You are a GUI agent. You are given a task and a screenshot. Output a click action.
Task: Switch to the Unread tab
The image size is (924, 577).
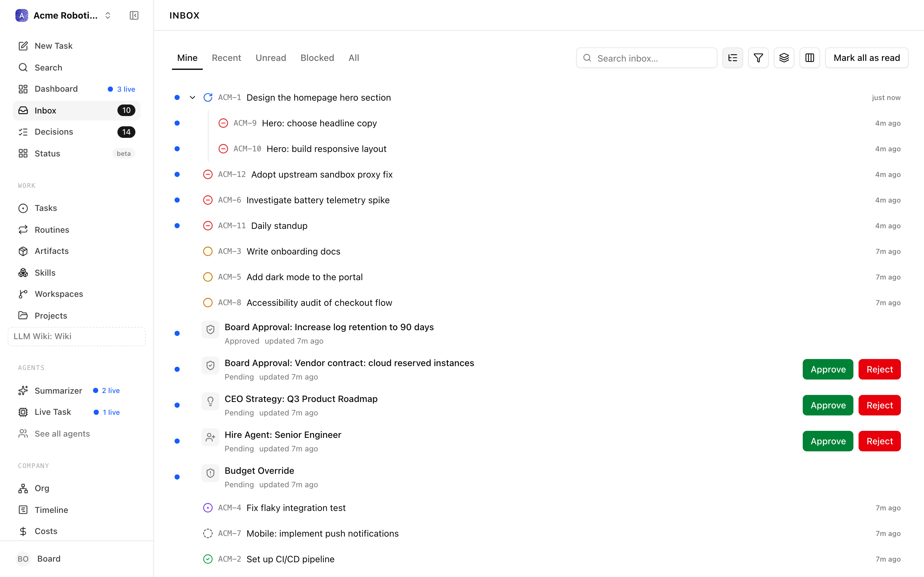[x=271, y=58]
